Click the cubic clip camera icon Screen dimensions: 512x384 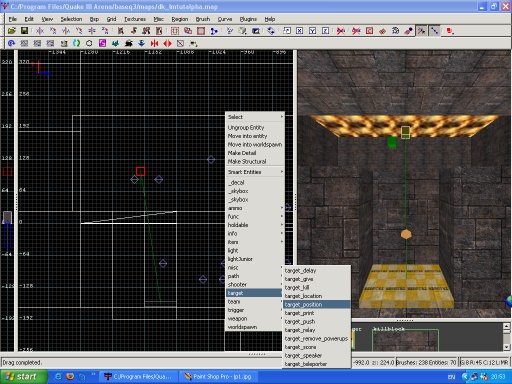click(256, 31)
